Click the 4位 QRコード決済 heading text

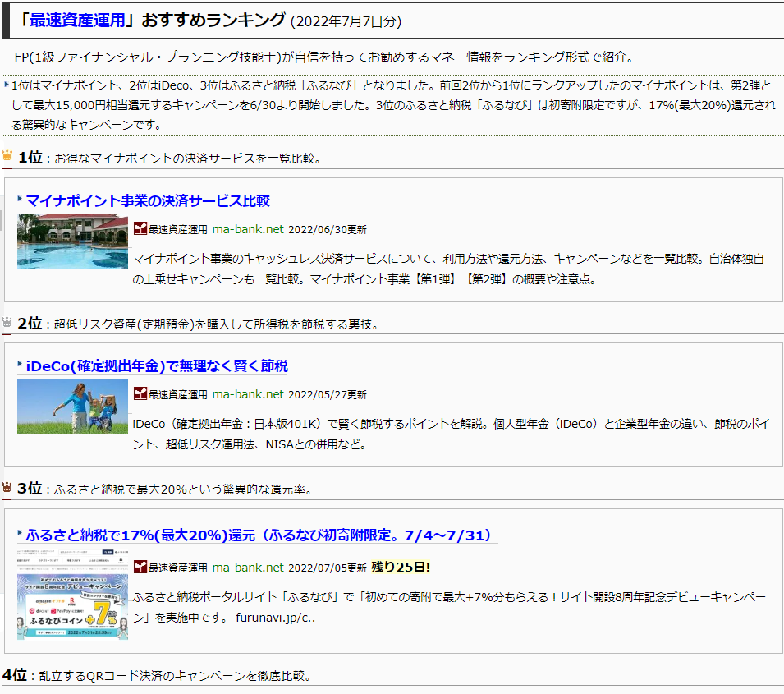tap(157, 675)
